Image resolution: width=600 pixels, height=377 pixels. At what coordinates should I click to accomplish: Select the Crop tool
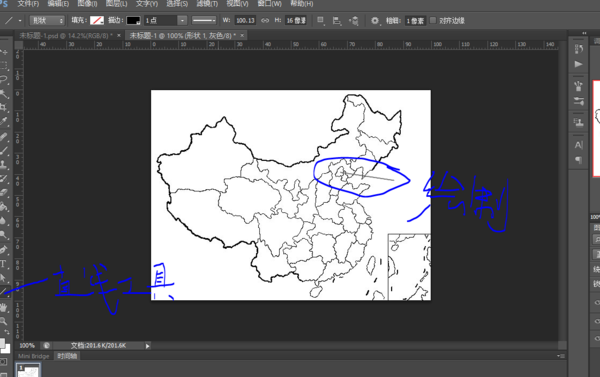click(4, 107)
